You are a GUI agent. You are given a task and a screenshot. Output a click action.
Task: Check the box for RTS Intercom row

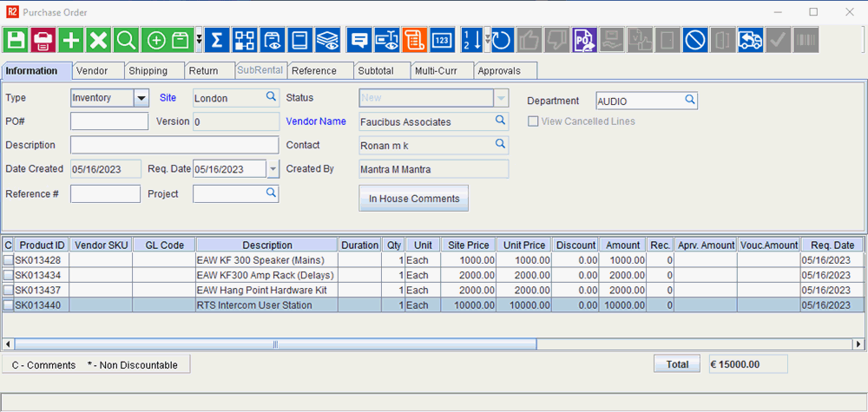(x=8, y=305)
